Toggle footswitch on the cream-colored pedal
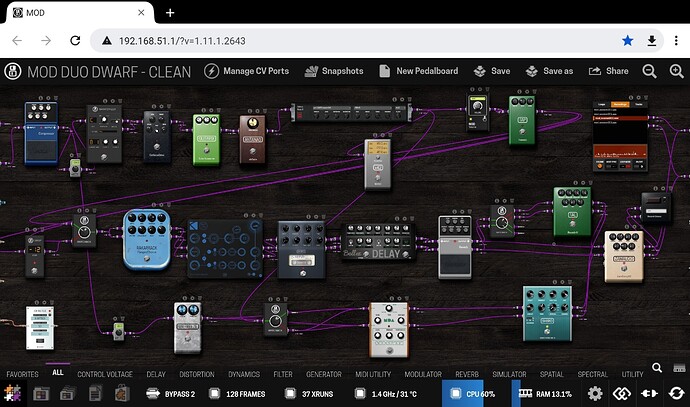Viewport: 690px width, 407px height. [x=624, y=269]
